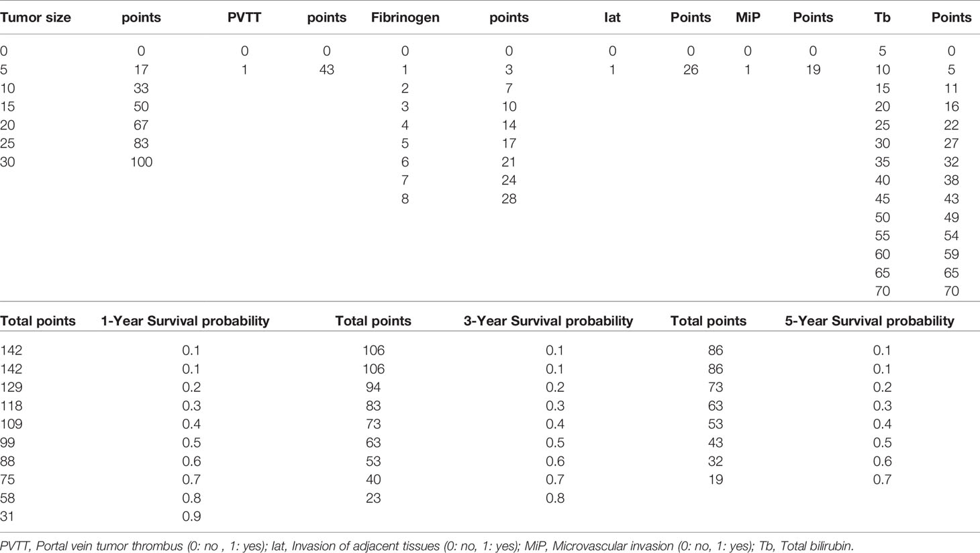Select the 19 points value for MiP
The image size is (980, 553).
(x=813, y=70)
